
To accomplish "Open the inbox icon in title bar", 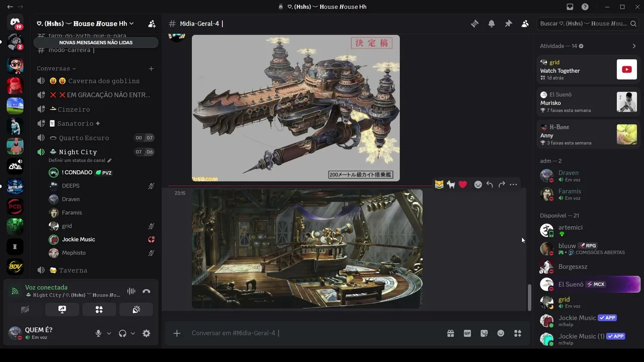I will [x=570, y=7].
